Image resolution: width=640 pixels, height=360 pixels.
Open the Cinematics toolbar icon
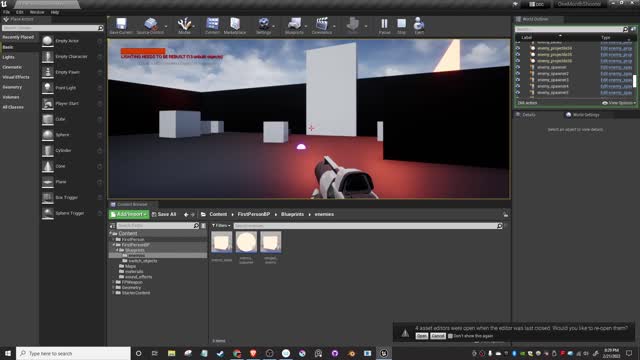322,26
